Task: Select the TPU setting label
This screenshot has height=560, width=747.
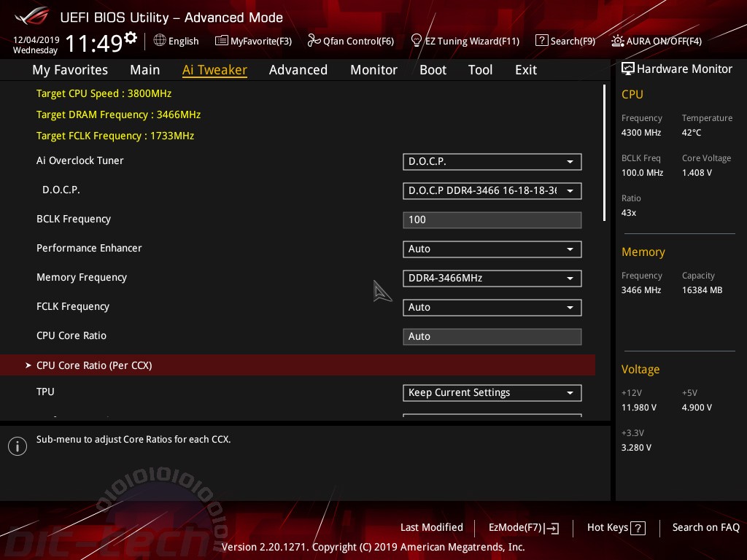Action: [45, 392]
